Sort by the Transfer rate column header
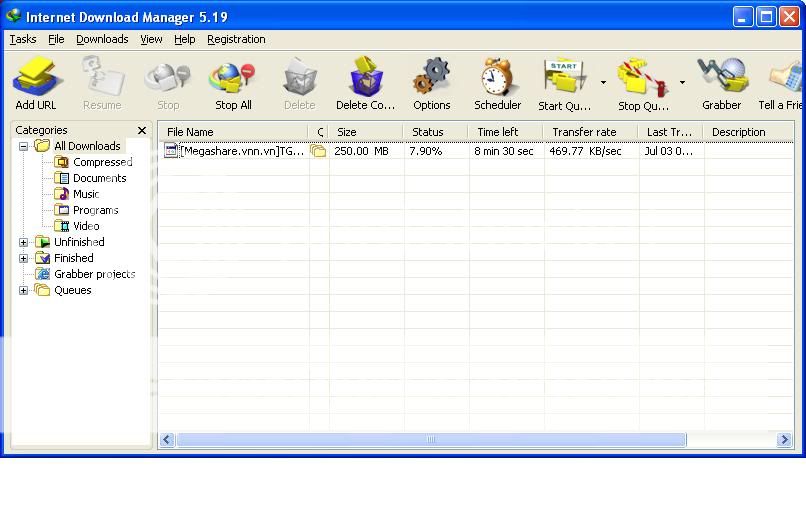The height and width of the screenshot is (512, 806). coord(591,132)
